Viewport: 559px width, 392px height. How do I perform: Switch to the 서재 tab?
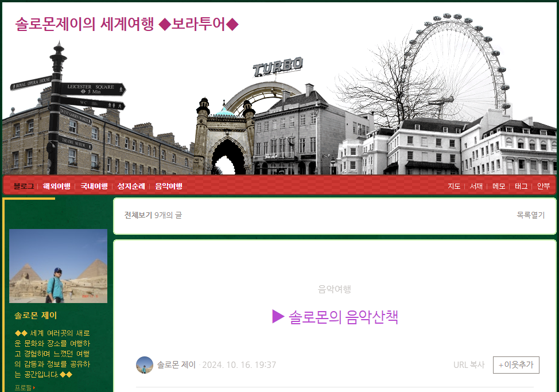(476, 187)
